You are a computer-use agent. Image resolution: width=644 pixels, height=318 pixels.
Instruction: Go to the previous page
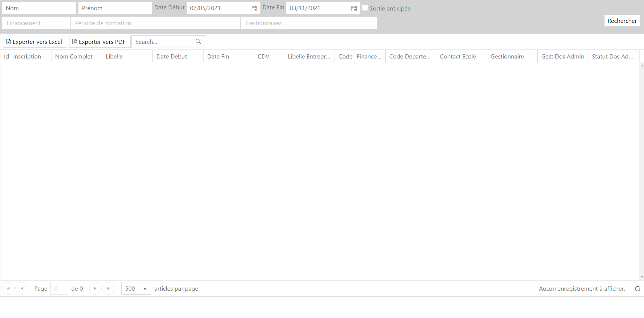tap(22, 288)
